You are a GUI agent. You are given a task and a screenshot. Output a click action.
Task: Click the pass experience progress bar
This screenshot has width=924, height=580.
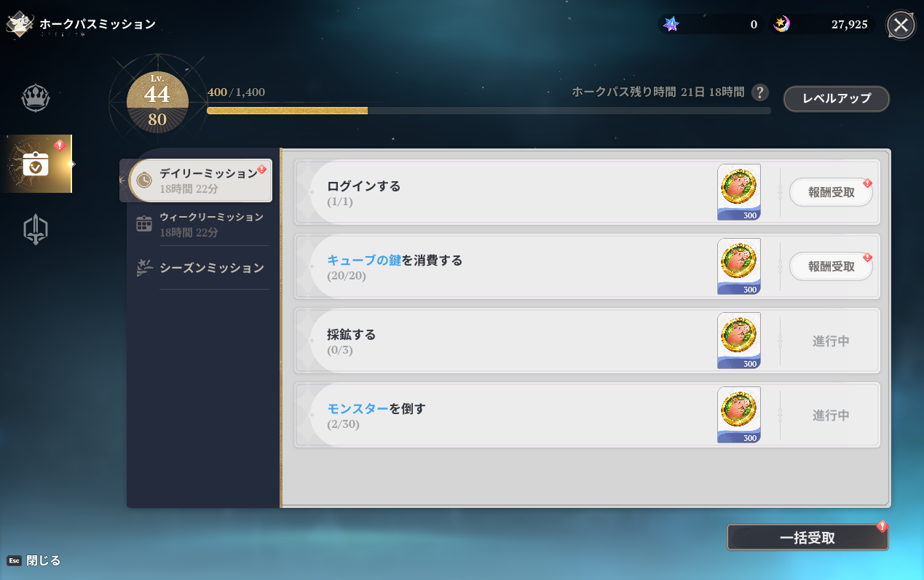[x=488, y=111]
